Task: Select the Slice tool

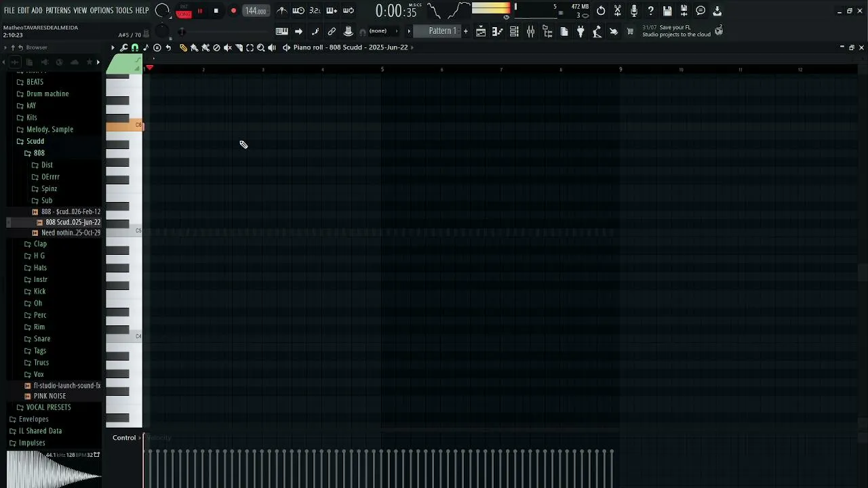Action: pos(239,47)
